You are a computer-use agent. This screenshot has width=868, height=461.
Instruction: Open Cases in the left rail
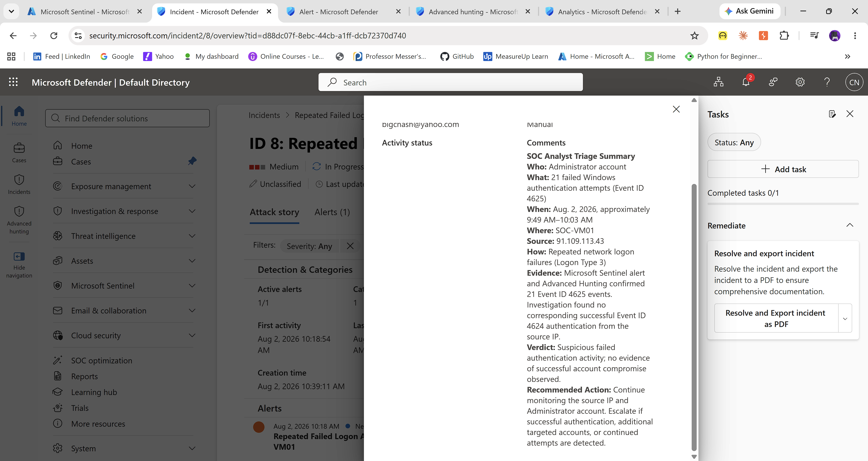tap(19, 153)
